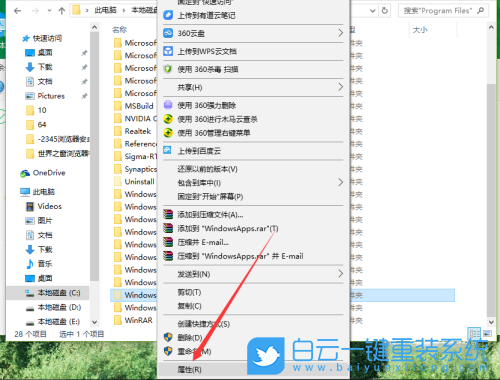
Task: Switch to details view layout button
Action: tap(474, 333)
